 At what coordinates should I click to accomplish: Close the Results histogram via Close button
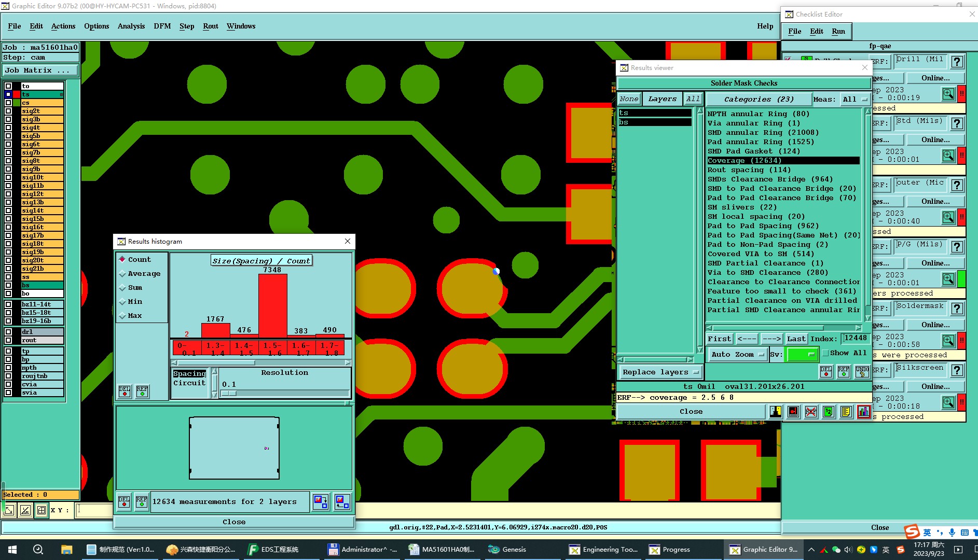(234, 522)
